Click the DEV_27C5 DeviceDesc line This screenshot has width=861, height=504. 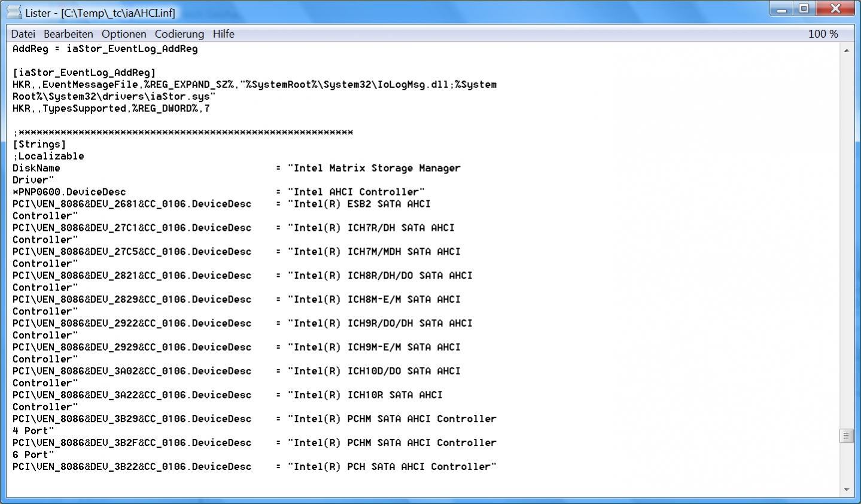237,252
